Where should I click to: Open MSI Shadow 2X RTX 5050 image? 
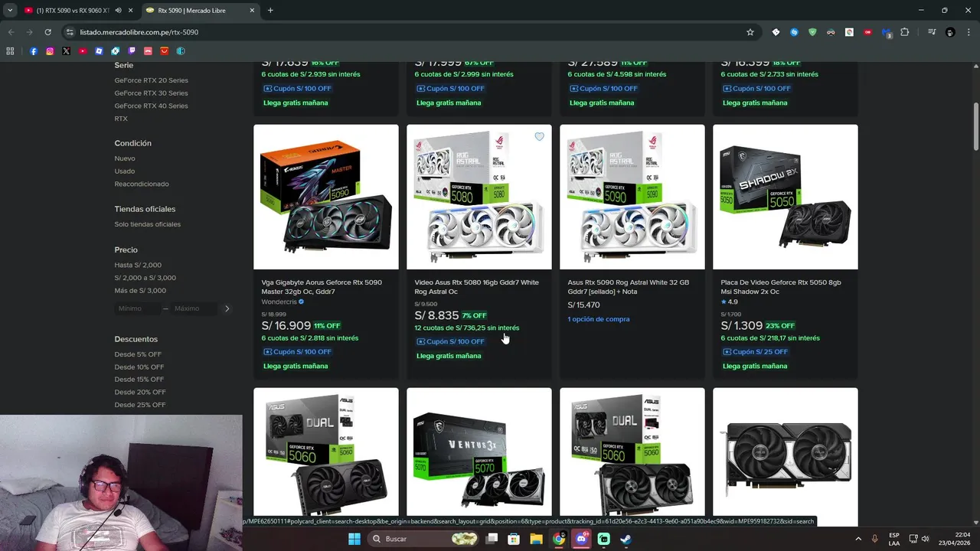click(786, 197)
